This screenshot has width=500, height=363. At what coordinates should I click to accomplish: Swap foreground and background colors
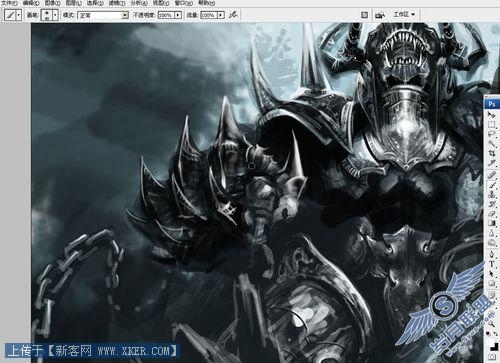pos(495,333)
